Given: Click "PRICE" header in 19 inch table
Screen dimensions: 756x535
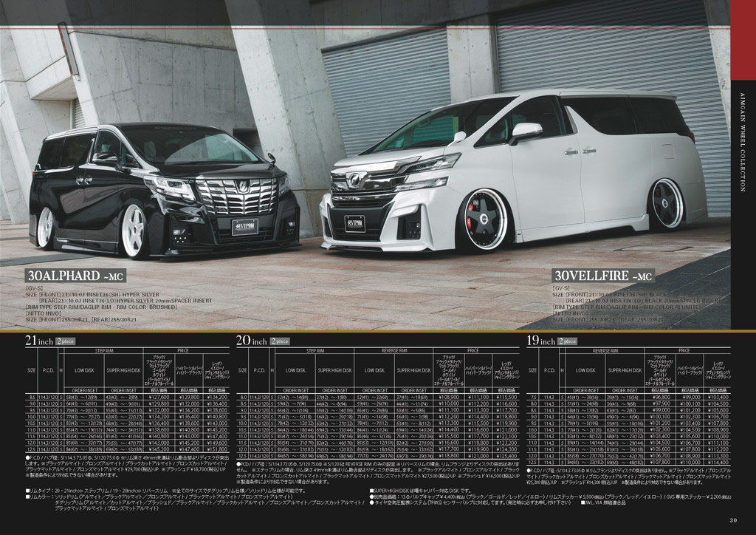Looking at the screenshot, I should pos(684,351).
